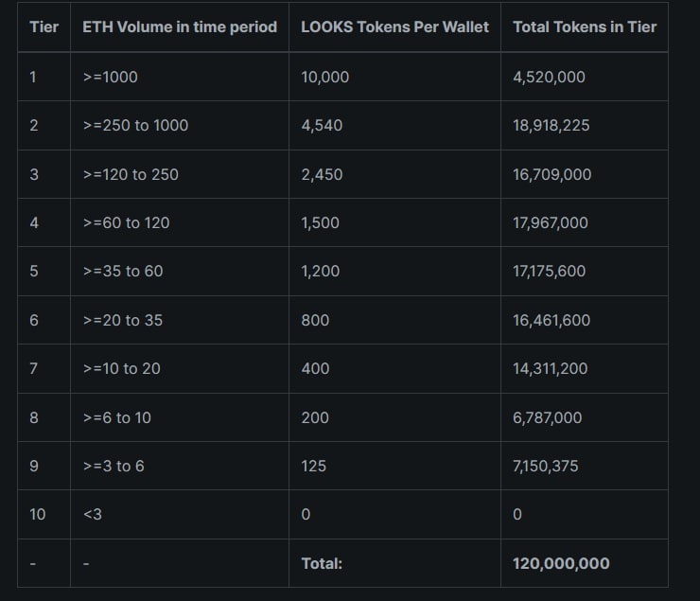Select the 4,520,000 total tokens cell
This screenshot has height=601, width=700.
click(585, 77)
